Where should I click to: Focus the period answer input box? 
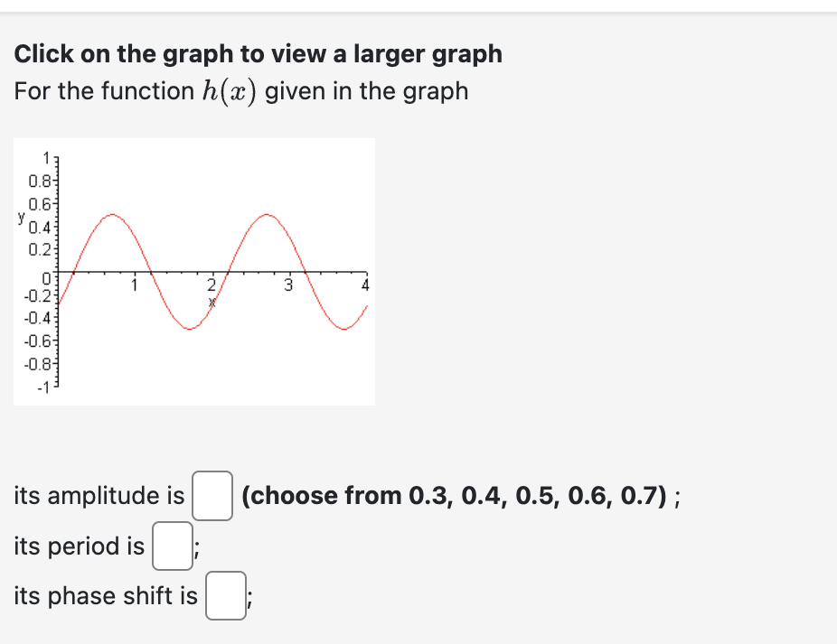point(173,546)
